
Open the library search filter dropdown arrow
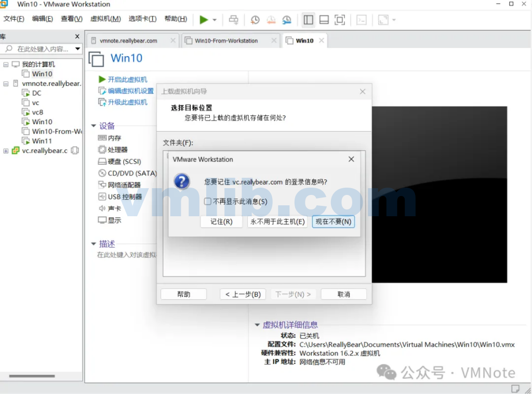pyautogui.click(x=78, y=49)
